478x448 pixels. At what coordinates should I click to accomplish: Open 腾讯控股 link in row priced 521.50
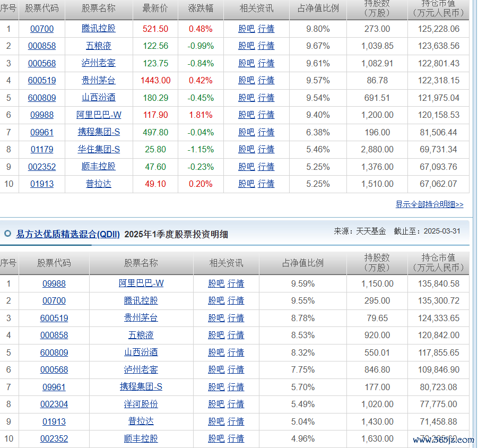tap(99, 29)
